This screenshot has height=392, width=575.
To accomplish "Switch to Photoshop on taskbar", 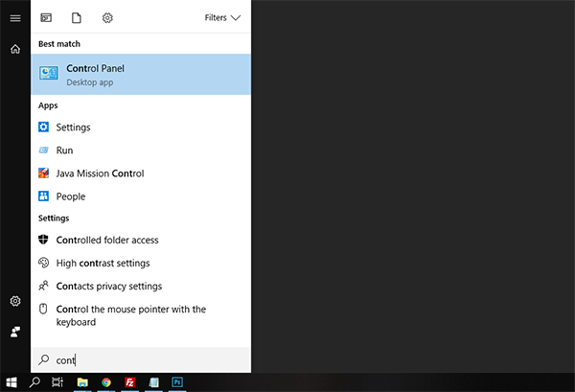I will 177,382.
